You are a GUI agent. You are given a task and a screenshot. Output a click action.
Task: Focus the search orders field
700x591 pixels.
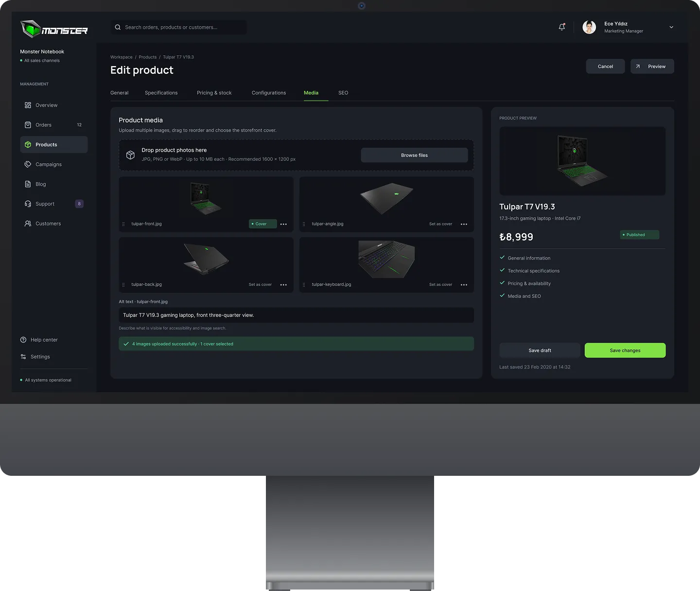point(179,27)
